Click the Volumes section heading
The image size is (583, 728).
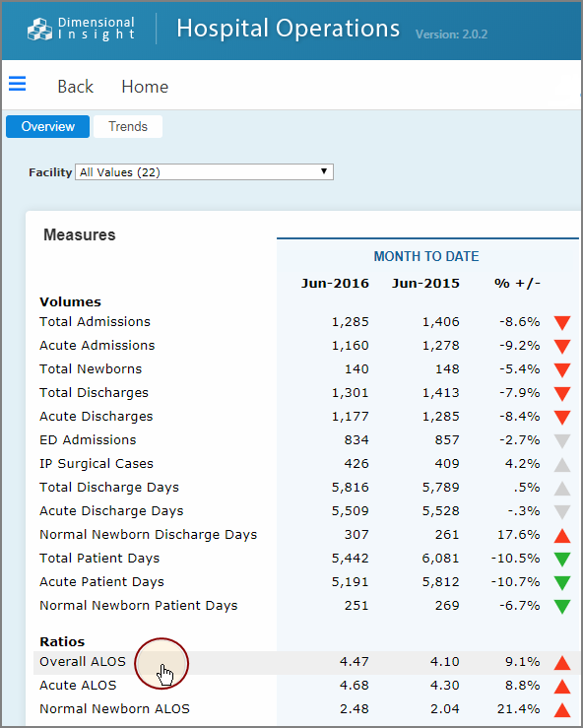(70, 301)
